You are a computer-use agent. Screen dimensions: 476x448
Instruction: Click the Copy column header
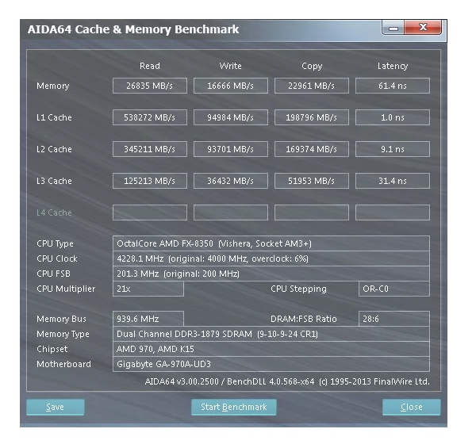point(312,66)
